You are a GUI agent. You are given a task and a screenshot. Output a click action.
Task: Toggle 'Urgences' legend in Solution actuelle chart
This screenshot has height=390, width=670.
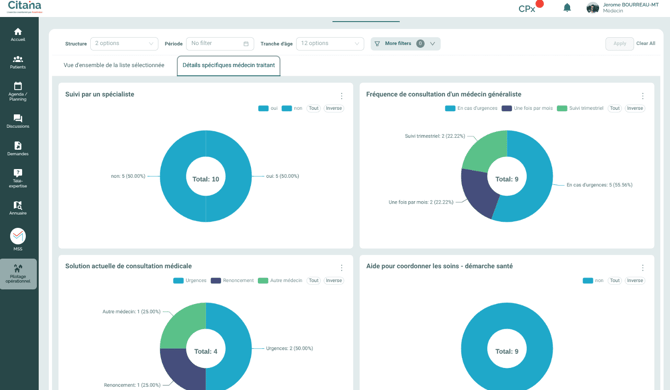pos(190,281)
